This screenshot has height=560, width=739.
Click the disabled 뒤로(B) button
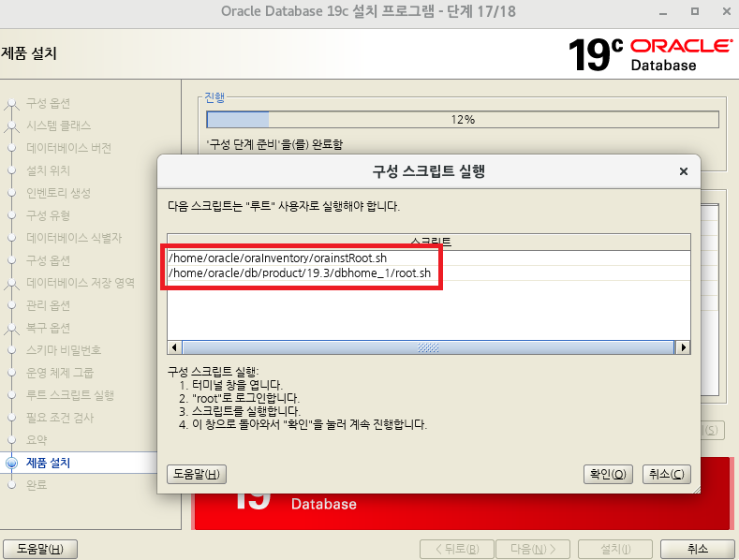point(457,549)
